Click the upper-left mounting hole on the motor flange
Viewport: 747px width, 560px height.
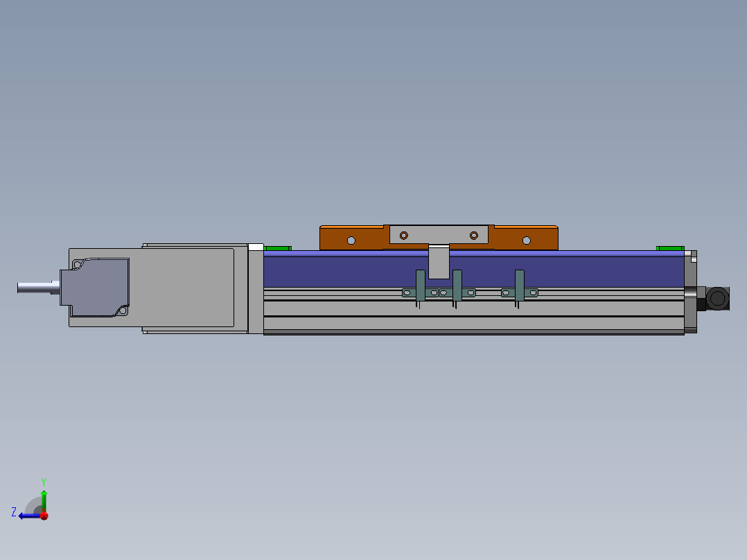coord(77,263)
